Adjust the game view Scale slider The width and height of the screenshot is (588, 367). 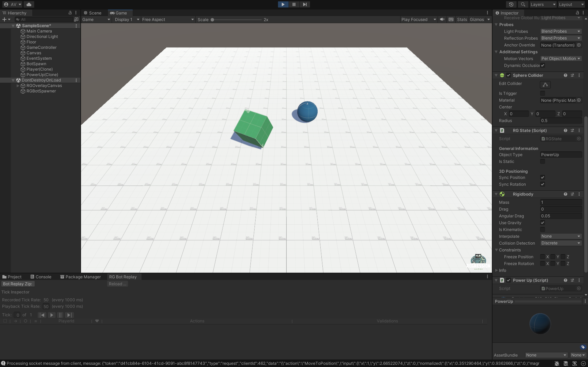click(x=212, y=20)
